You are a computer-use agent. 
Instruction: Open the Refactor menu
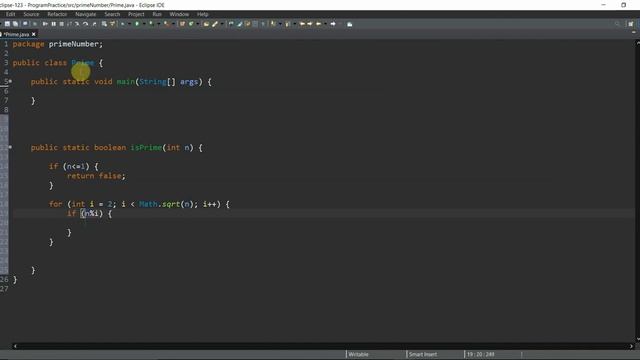click(57, 14)
